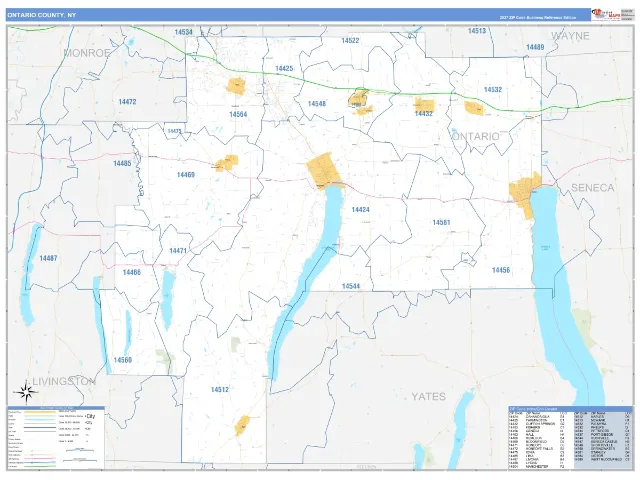Click the LIVINGSTON county label
This screenshot has height=480, width=640.
(x=64, y=382)
